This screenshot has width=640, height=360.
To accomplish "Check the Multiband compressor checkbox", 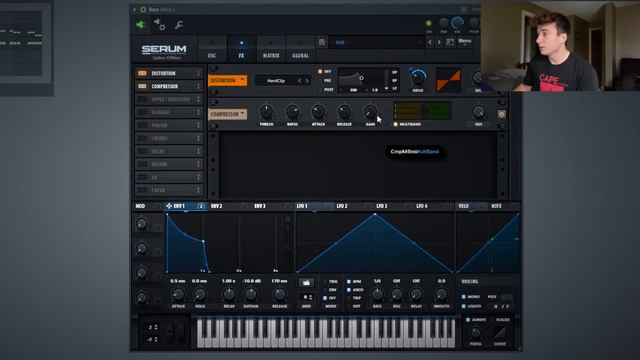I will (395, 124).
